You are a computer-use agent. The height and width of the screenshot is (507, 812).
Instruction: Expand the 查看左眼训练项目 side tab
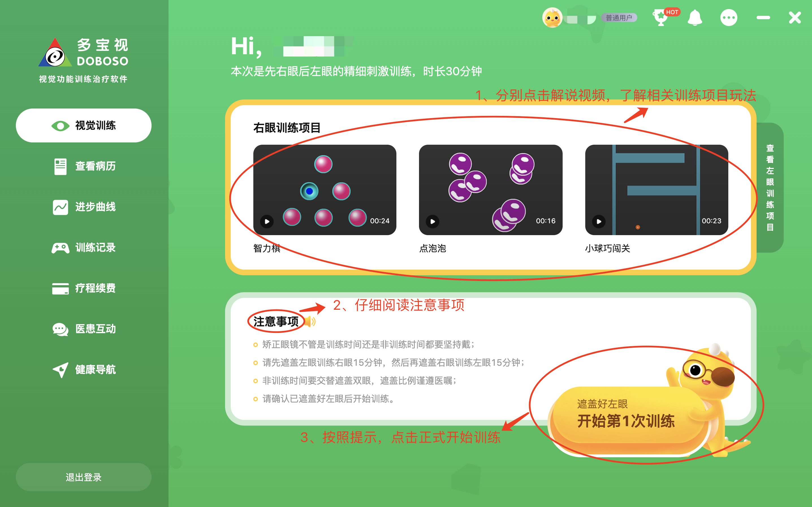click(770, 187)
